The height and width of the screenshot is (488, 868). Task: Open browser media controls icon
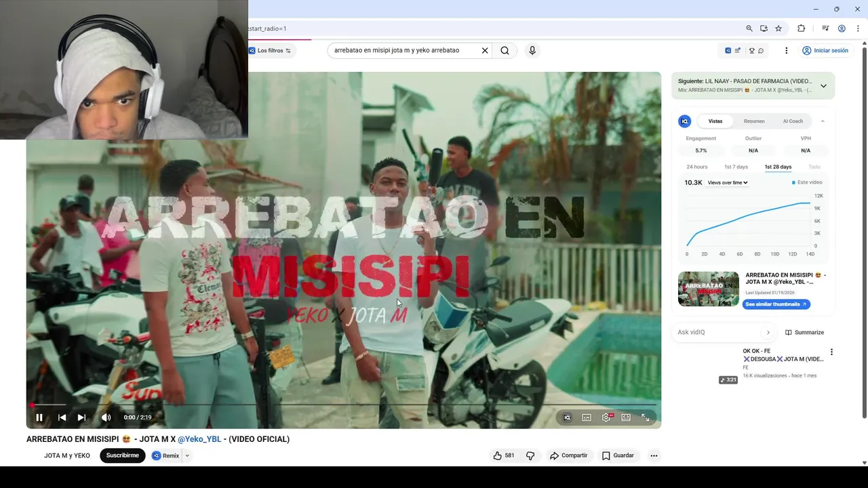pos(825,28)
